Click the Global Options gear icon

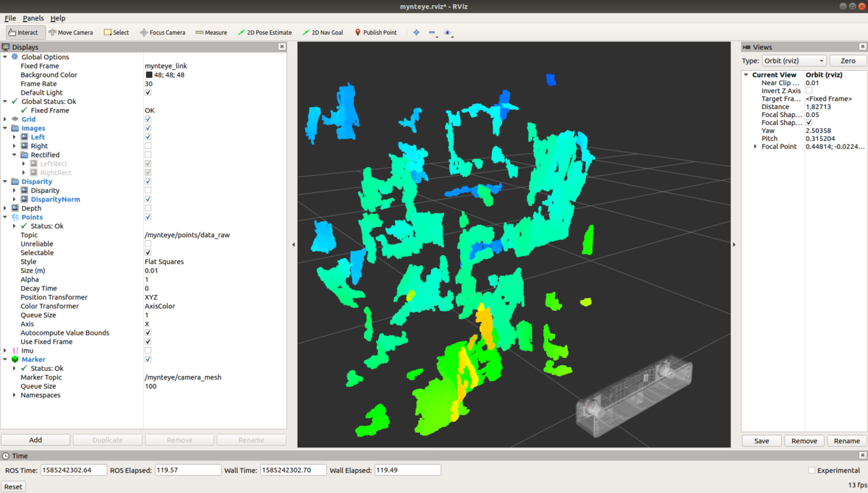click(x=14, y=57)
